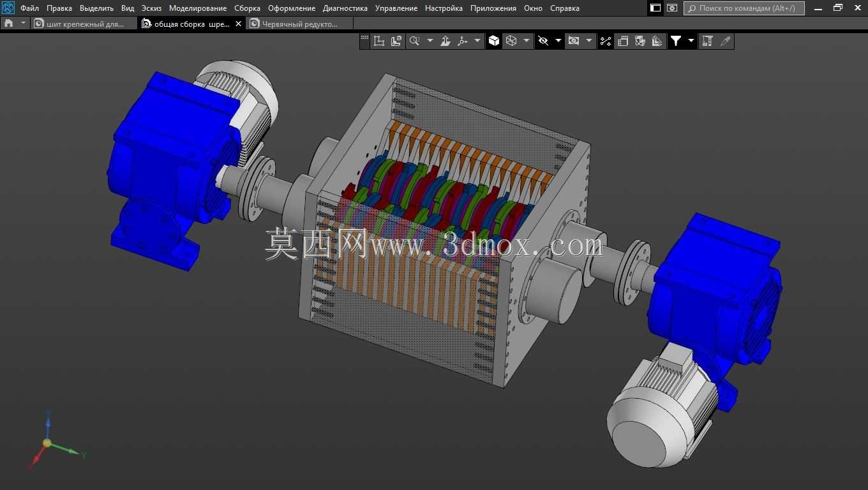The height and width of the screenshot is (490, 868).
Task: Open the Сборка menu
Action: (247, 8)
